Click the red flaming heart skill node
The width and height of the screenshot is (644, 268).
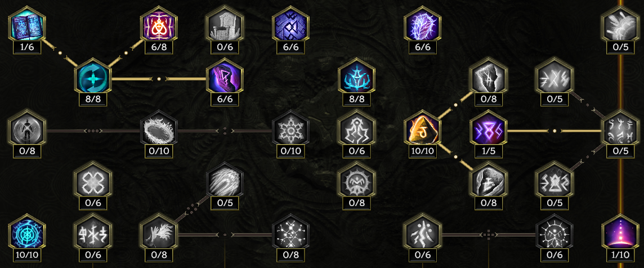[159, 25]
